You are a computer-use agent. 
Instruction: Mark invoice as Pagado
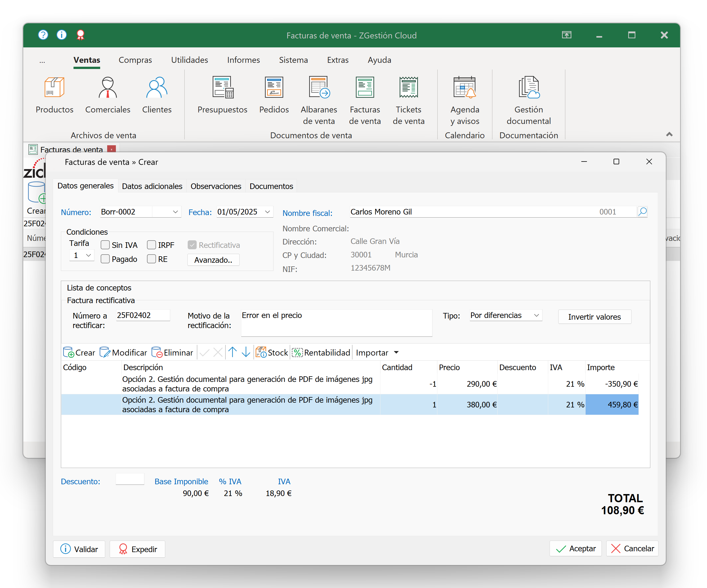click(x=105, y=259)
